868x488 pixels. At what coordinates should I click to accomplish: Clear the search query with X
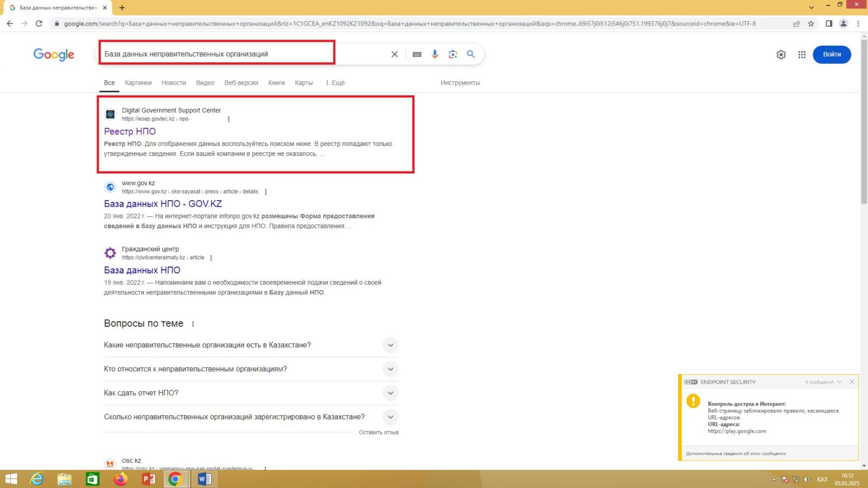coord(394,54)
